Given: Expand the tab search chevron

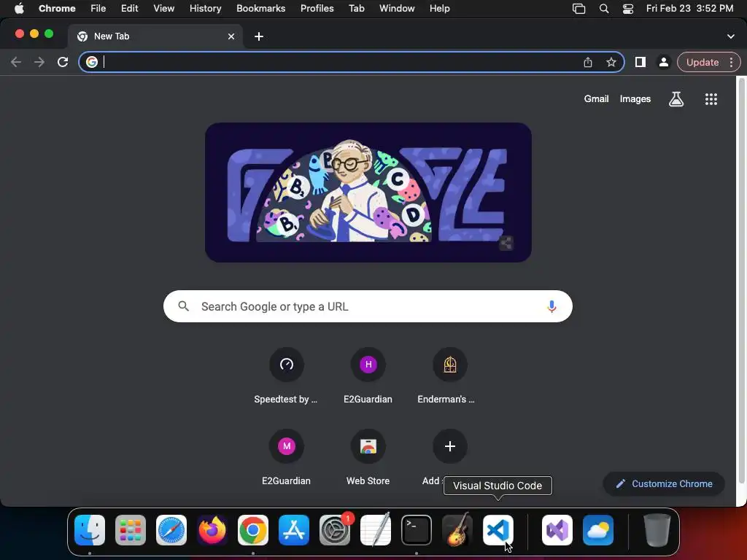Looking at the screenshot, I should (731, 36).
